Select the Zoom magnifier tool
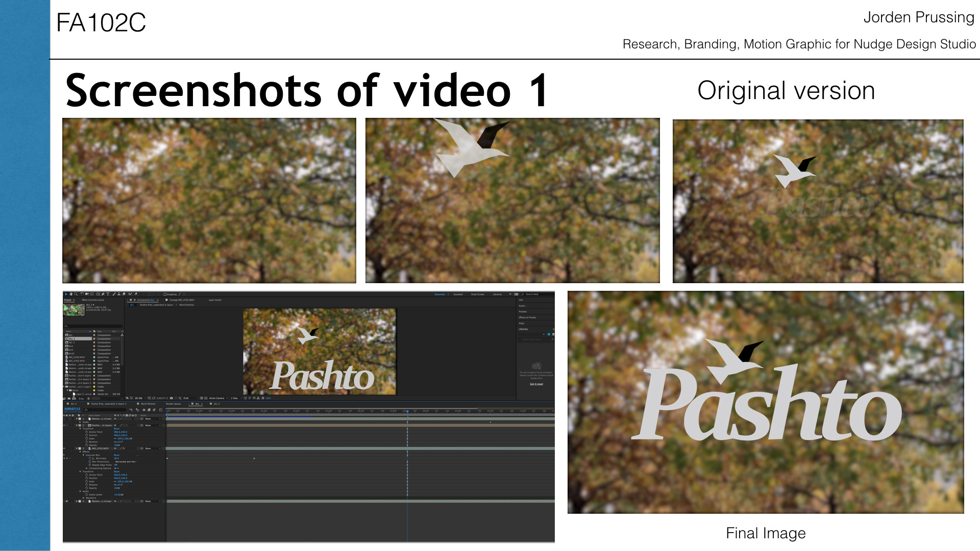 76,294
